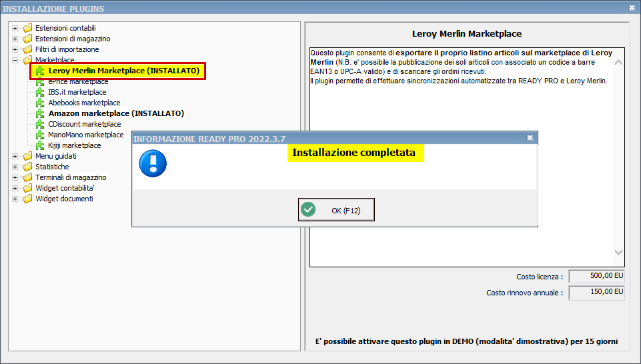Select the Widget contabilita' label
The width and height of the screenshot is (641, 364).
(x=65, y=188)
